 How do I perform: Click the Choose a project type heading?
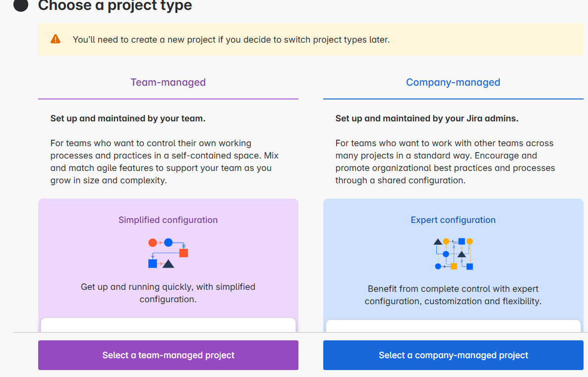tap(115, 6)
